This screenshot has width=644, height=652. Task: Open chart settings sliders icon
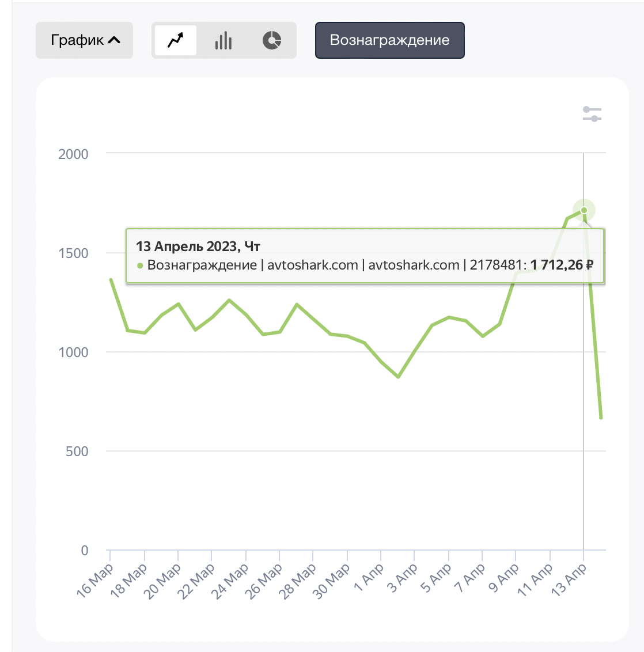pyautogui.click(x=592, y=114)
